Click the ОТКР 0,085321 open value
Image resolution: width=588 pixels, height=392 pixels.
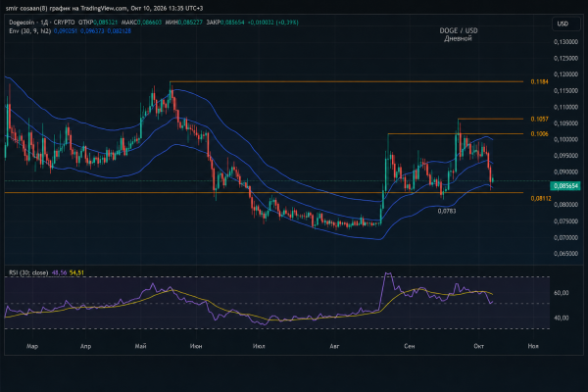98,23
